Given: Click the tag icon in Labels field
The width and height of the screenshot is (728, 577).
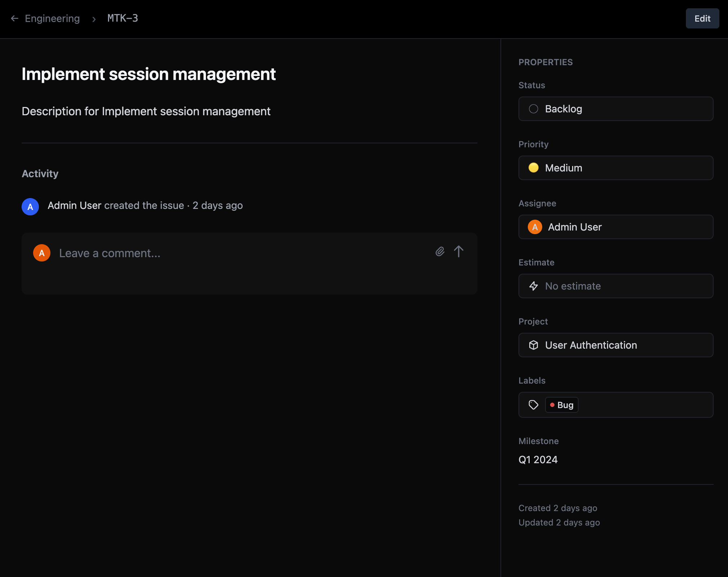Looking at the screenshot, I should click(x=533, y=405).
